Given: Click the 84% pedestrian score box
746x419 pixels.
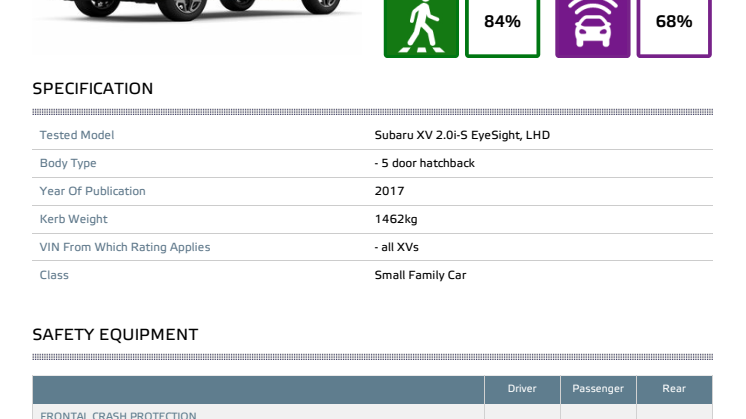Looking at the screenshot, I should [502, 29].
